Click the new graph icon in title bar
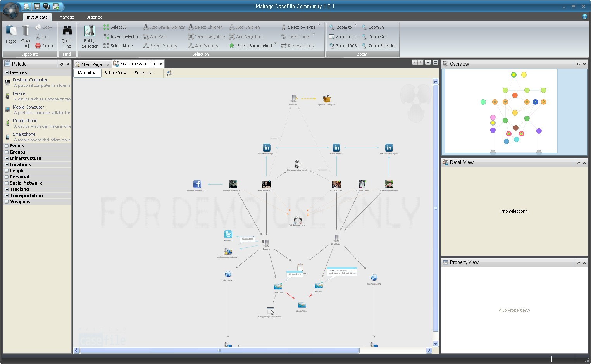The height and width of the screenshot is (364, 591). point(26,6)
